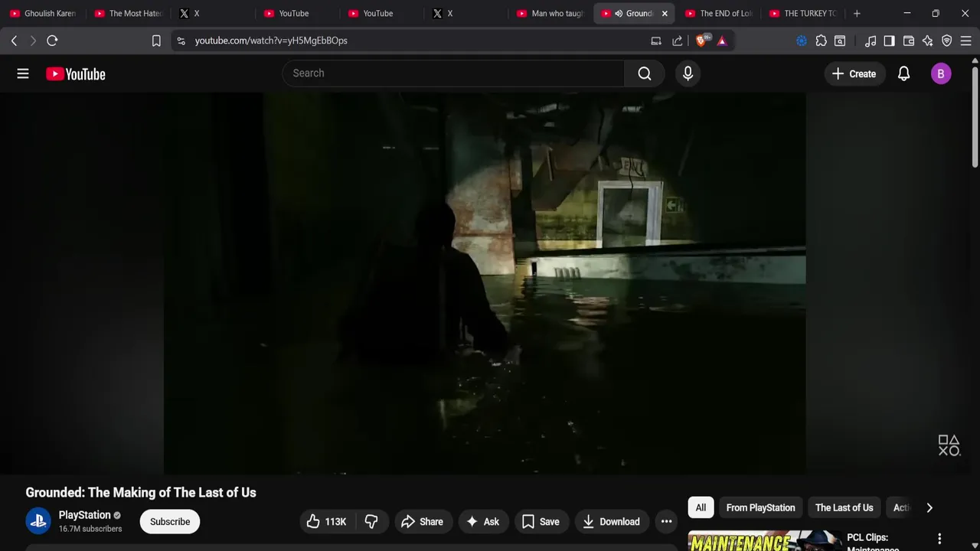Click the address bar URL
This screenshot has height=551, width=980.
[271, 41]
